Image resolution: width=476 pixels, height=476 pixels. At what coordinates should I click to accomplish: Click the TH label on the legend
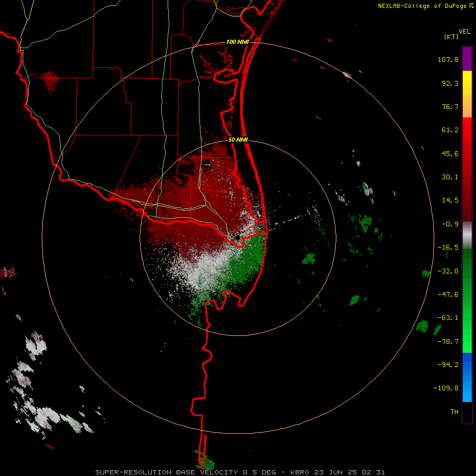(x=454, y=412)
